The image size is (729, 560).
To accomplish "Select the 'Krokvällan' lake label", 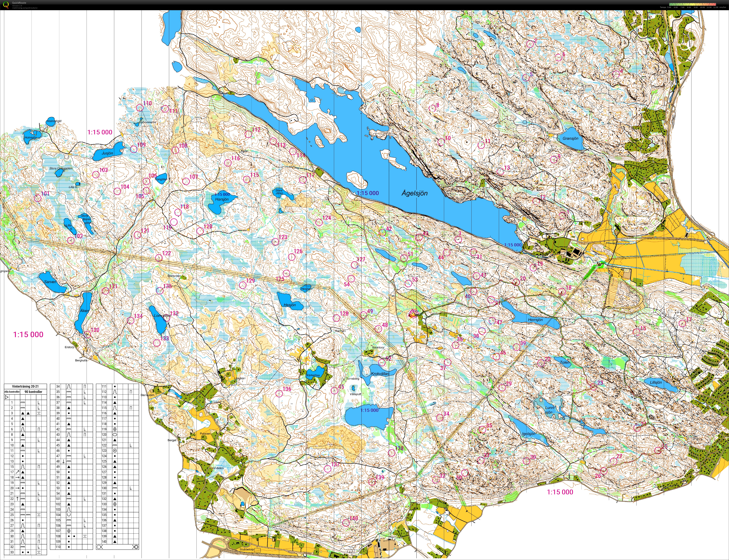I will point(380,374).
